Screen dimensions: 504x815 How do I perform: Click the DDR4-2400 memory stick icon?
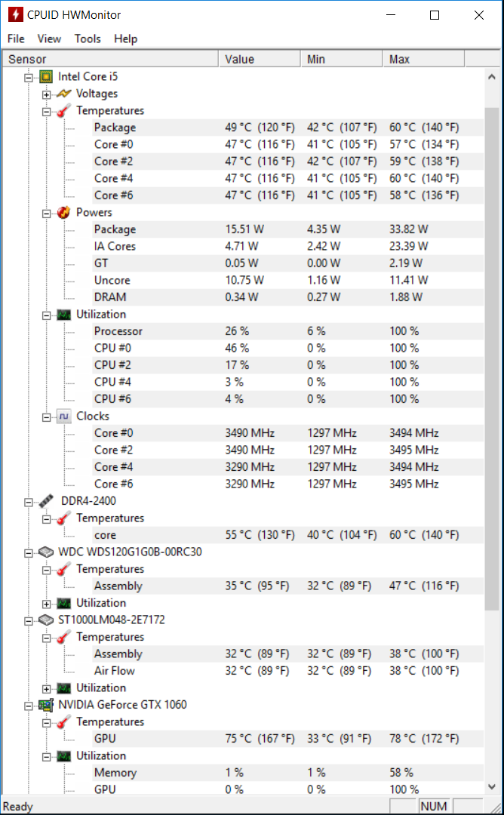coord(46,501)
